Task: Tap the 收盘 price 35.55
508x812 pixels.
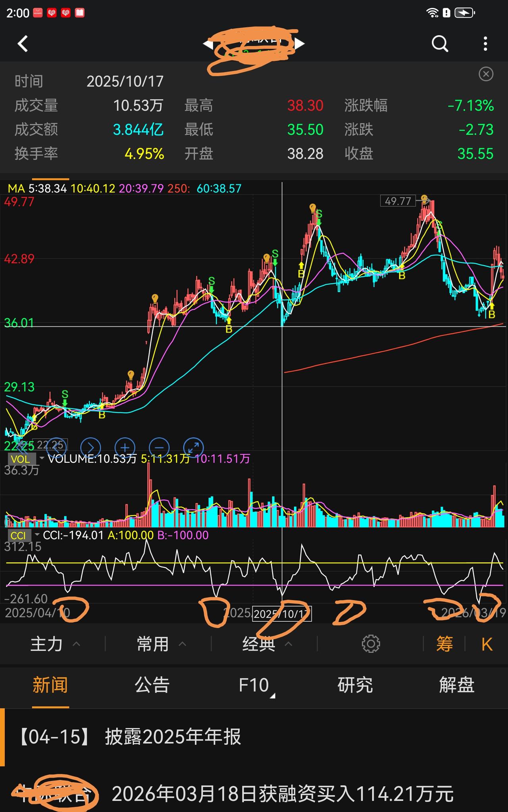Action: coord(475,154)
